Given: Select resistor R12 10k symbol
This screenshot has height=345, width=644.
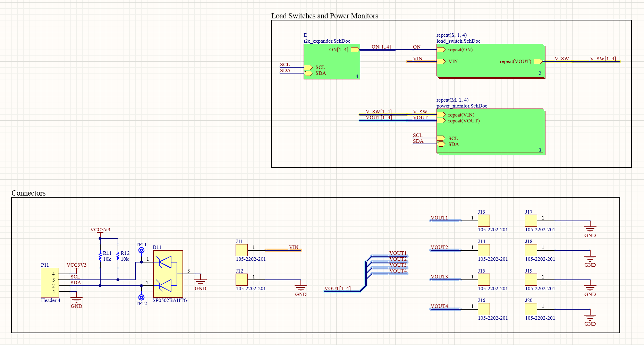Looking at the screenshot, I should click(x=118, y=256).
